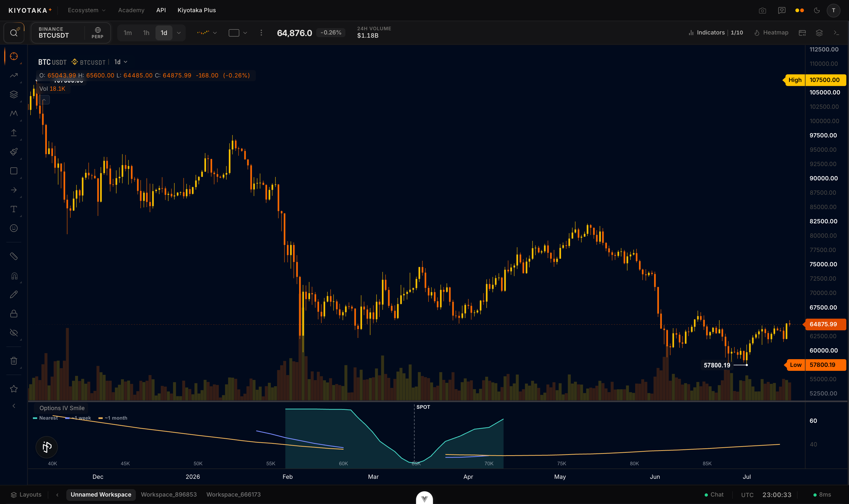Image resolution: width=849 pixels, height=504 pixels.
Task: Select the trend line drawing tool
Action: point(14,75)
